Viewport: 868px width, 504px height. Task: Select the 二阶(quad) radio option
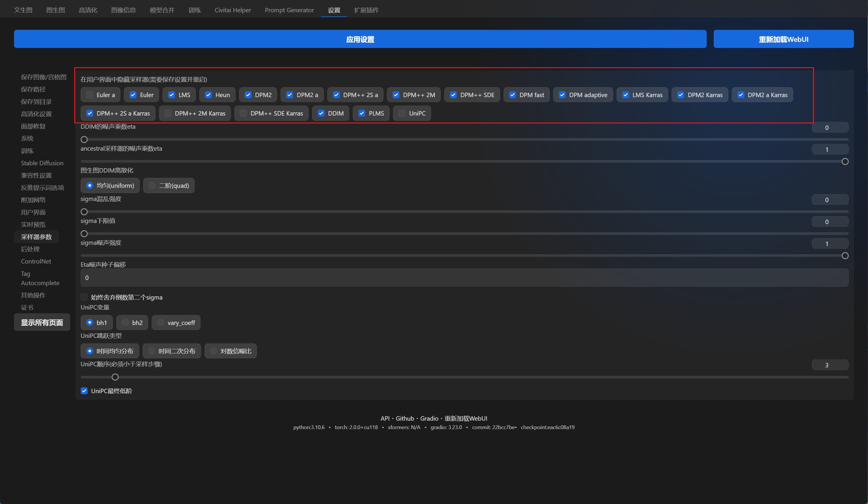[152, 185]
